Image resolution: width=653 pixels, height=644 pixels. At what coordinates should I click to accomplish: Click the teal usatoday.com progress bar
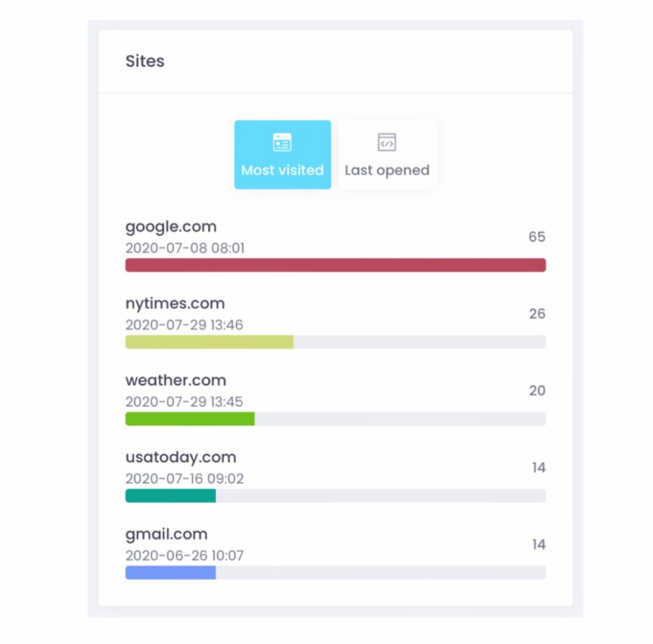170,496
